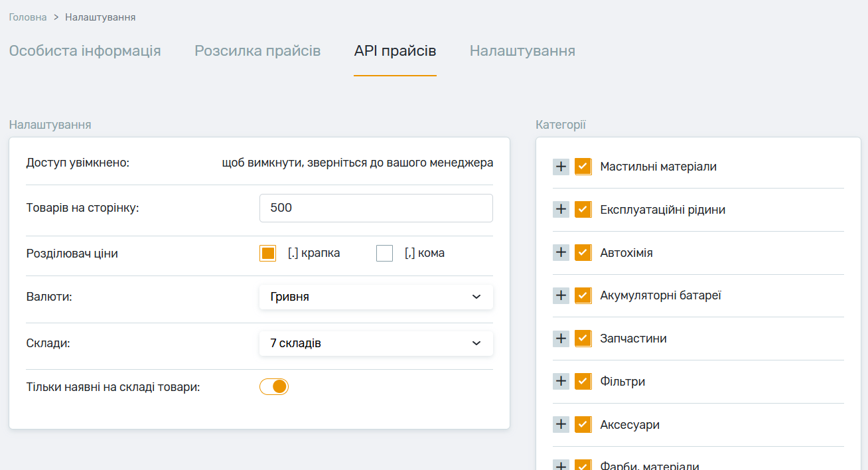This screenshot has height=470, width=868.
Task: Expand the Аксесуари category
Action: click(x=561, y=425)
